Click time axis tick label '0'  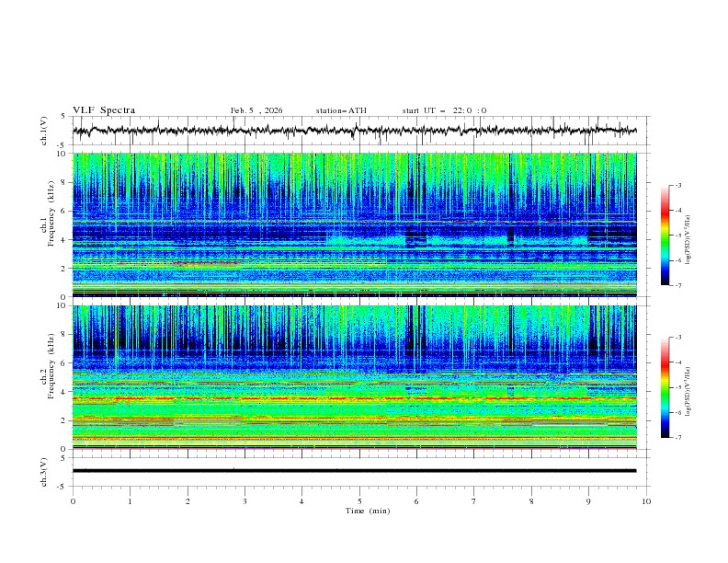coord(73,501)
